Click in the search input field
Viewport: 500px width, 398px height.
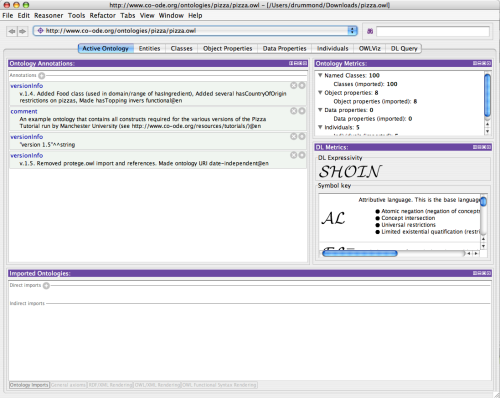point(433,32)
